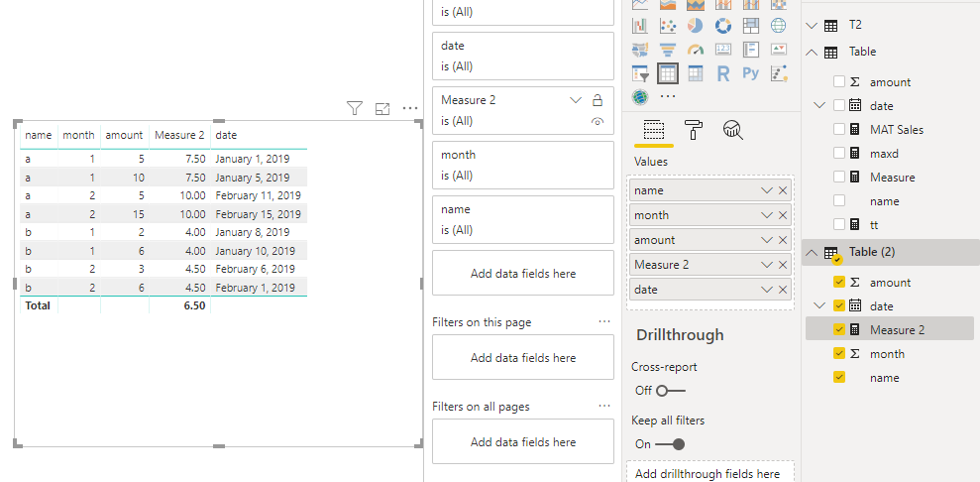Viewport: 980px width, 482px height.
Task: Toggle the Cross-report switch
Action: [x=670, y=391]
